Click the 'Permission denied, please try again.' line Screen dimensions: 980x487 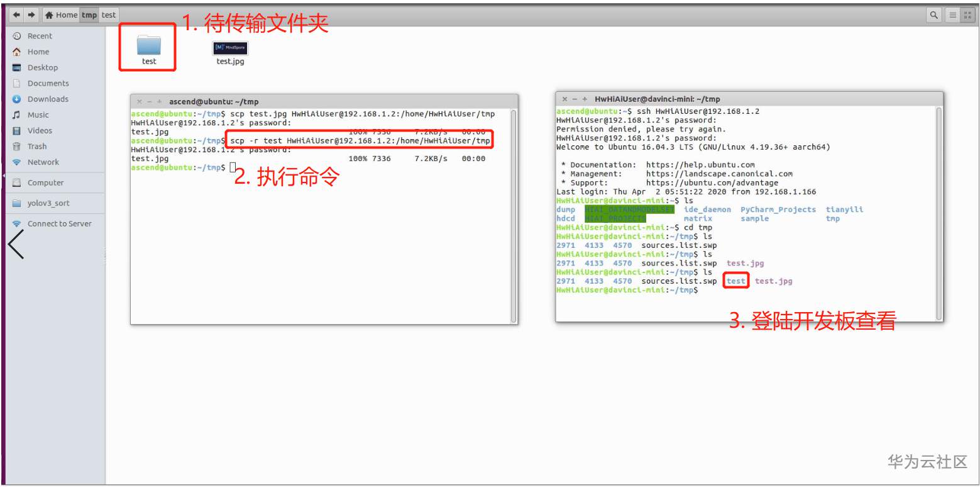[x=641, y=129]
